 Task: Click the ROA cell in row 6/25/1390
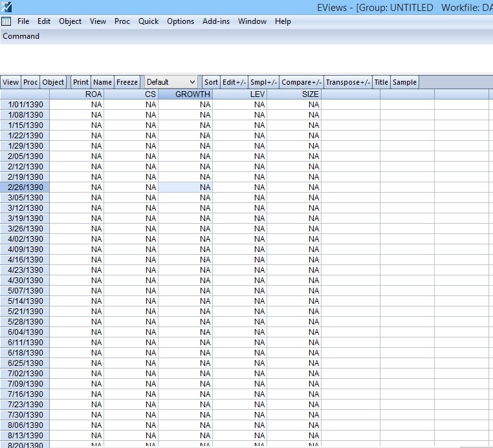[77, 363]
